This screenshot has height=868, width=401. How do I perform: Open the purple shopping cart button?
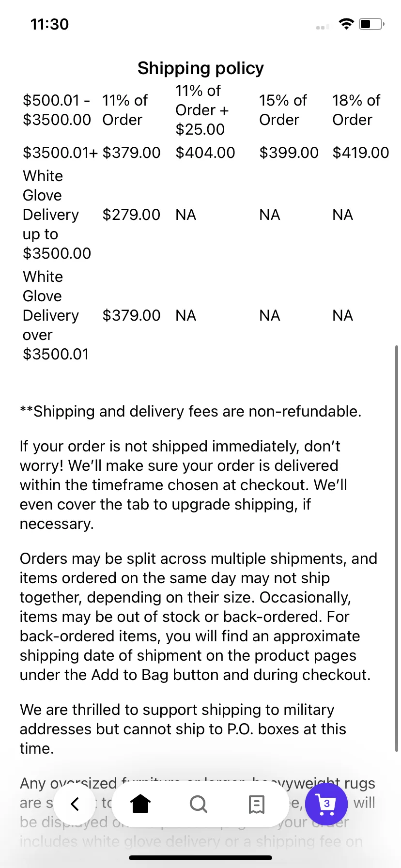[326, 804]
